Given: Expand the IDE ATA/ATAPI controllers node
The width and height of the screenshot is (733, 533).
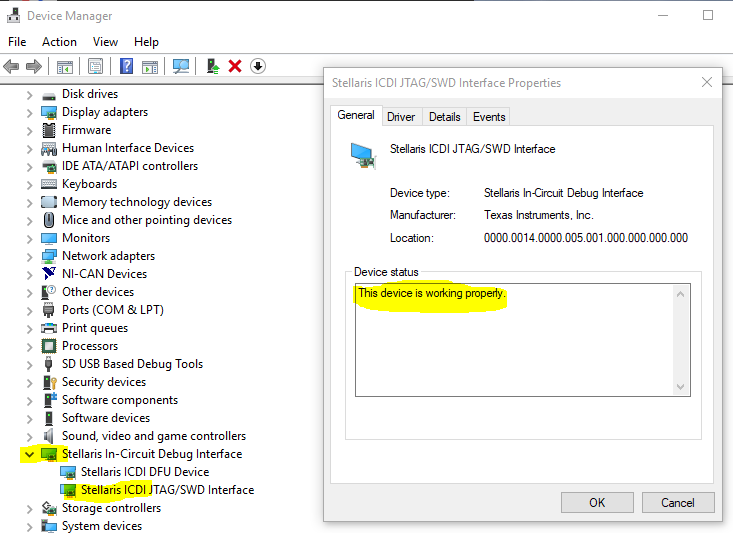Looking at the screenshot, I should coord(29,167).
